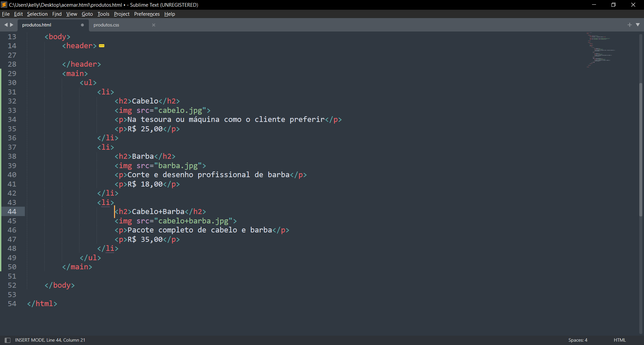Click the opening main tag

(x=75, y=74)
